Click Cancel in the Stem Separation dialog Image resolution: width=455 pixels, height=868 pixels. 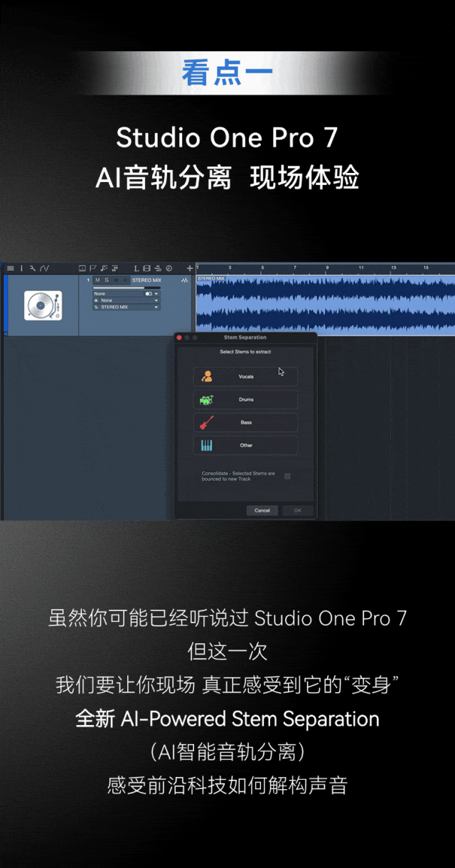262,510
